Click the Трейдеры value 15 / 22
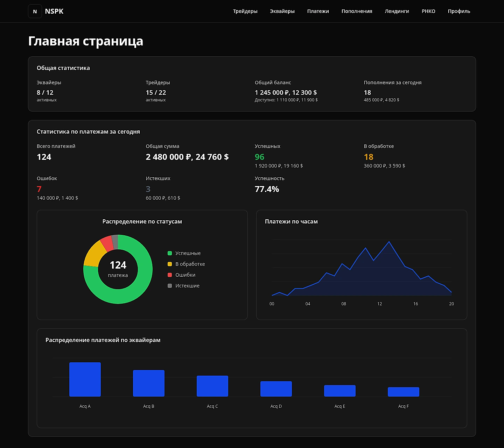 tap(156, 93)
